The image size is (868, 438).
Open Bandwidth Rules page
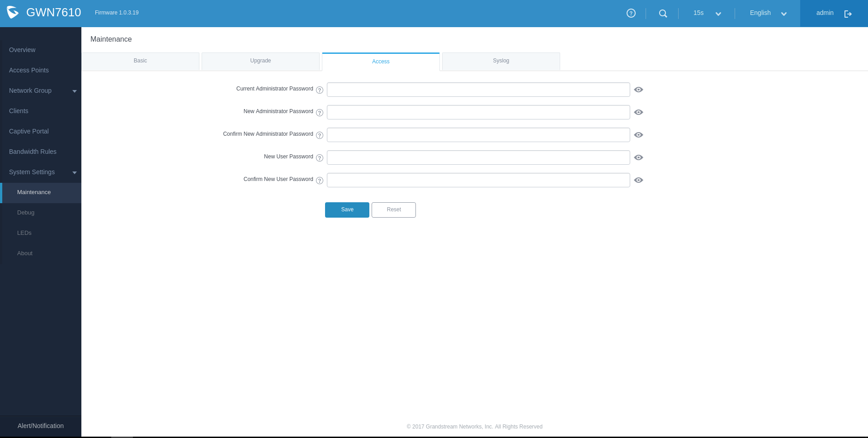pos(41,152)
